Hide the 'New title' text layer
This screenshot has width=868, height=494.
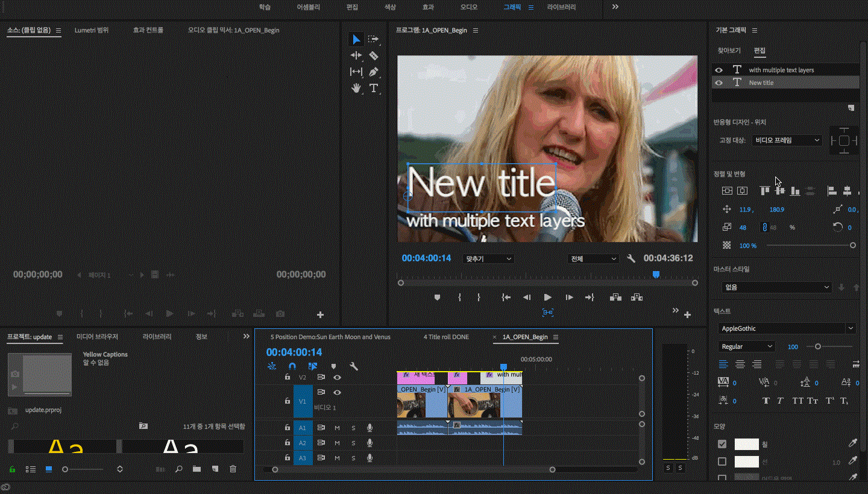point(719,83)
